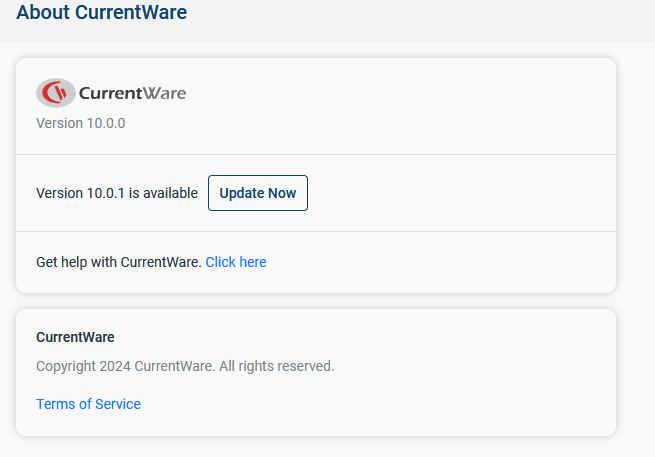Click the '2024' year in copyright text
655x457 pixels.
coord(115,366)
